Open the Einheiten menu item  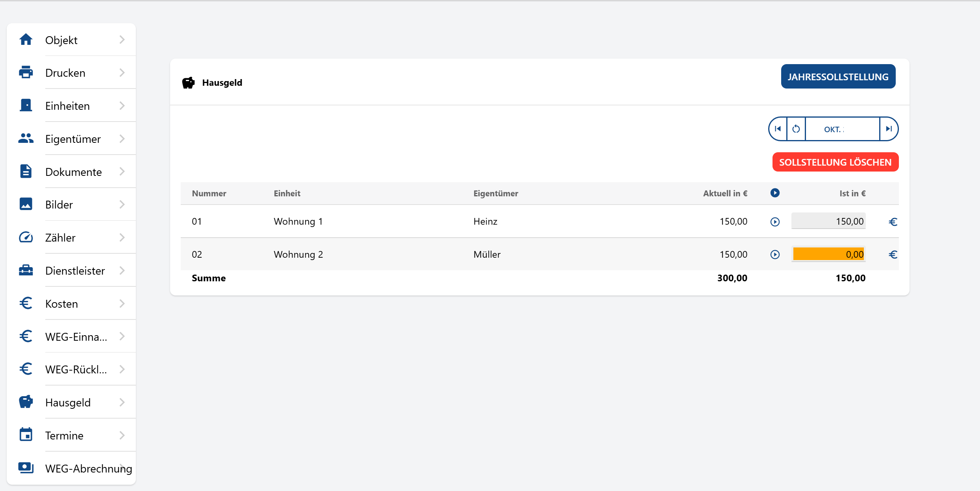tap(71, 106)
